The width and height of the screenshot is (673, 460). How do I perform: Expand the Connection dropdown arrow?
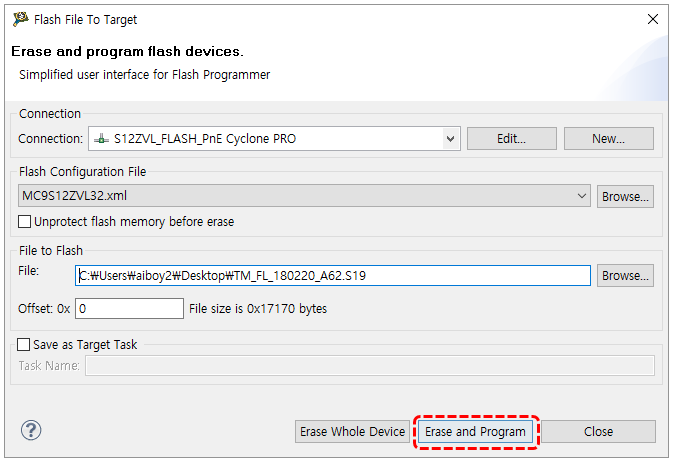[450, 139]
